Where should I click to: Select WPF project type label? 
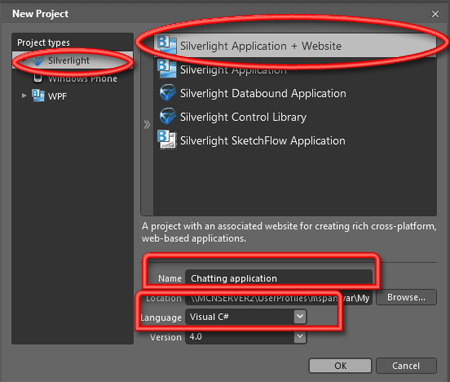point(57,96)
